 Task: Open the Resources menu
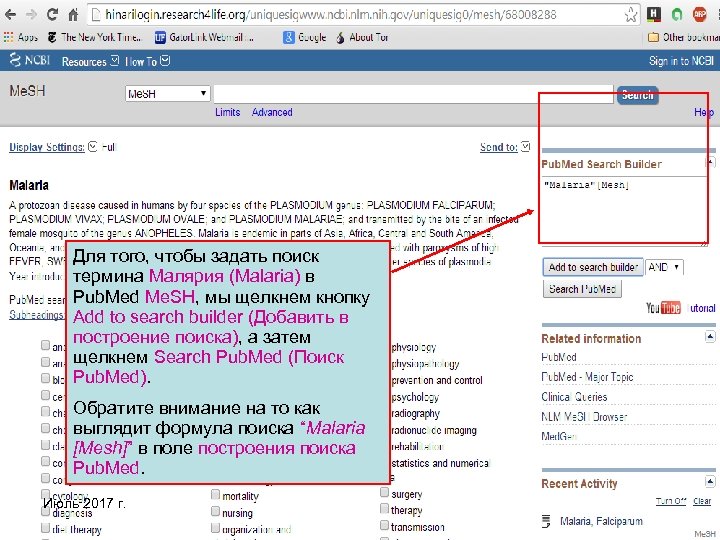tap(90, 61)
